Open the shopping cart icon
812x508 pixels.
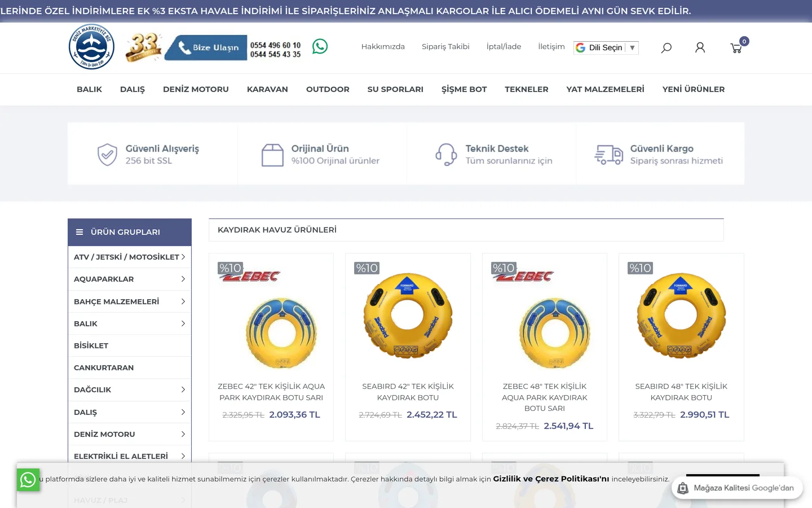pyautogui.click(x=736, y=48)
